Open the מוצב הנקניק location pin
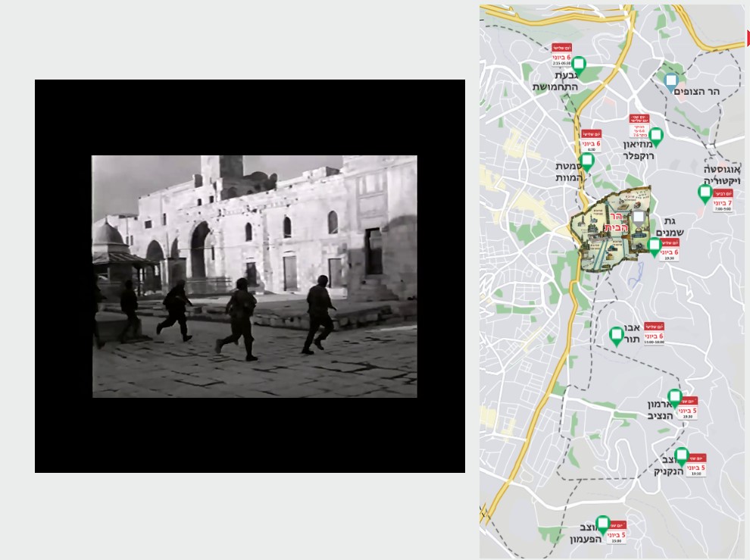This screenshot has width=750, height=560. click(681, 455)
